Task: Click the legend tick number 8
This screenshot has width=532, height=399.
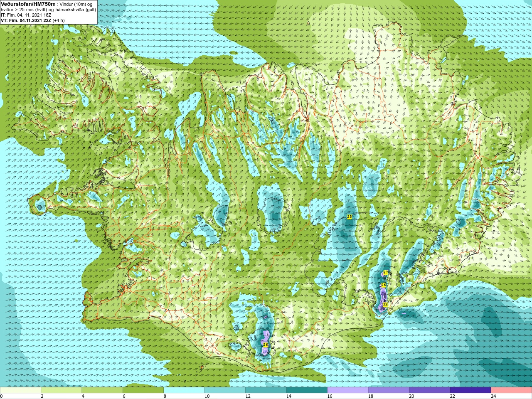Action: click(x=165, y=397)
